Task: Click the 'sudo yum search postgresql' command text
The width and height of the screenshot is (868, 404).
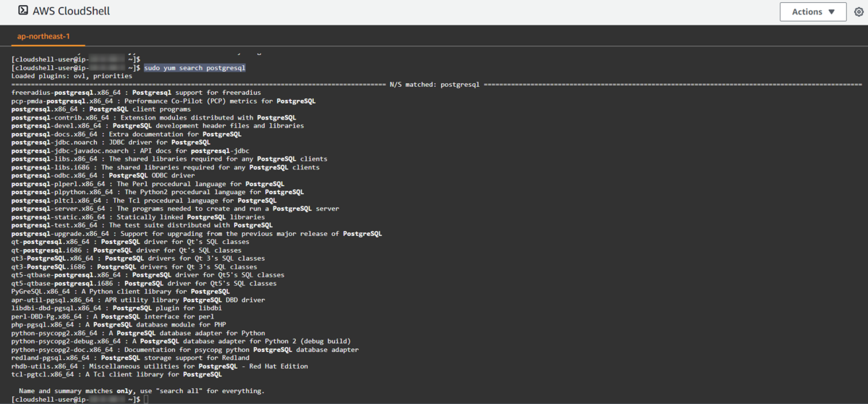Action: pyautogui.click(x=195, y=67)
